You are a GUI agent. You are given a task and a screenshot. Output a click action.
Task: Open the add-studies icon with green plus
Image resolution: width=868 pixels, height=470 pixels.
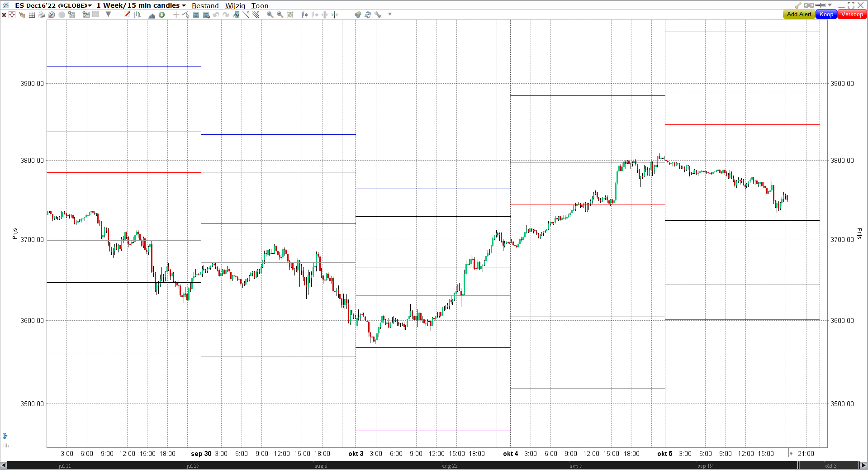pos(71,14)
